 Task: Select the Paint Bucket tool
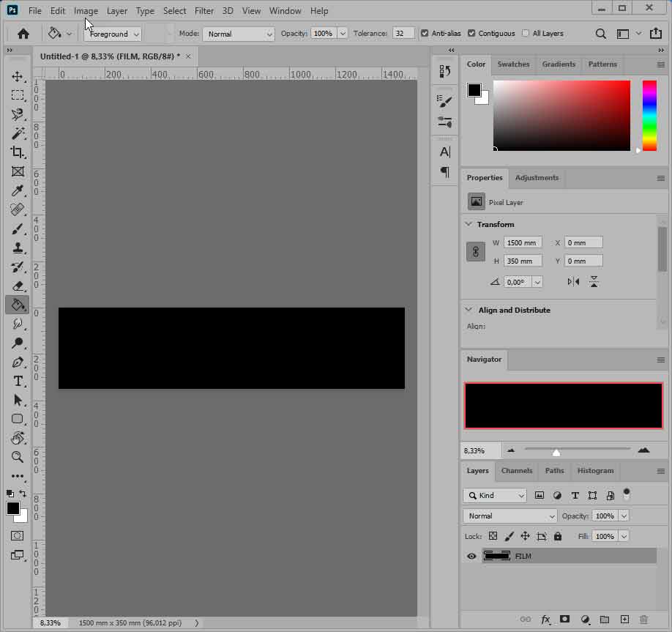tap(17, 305)
